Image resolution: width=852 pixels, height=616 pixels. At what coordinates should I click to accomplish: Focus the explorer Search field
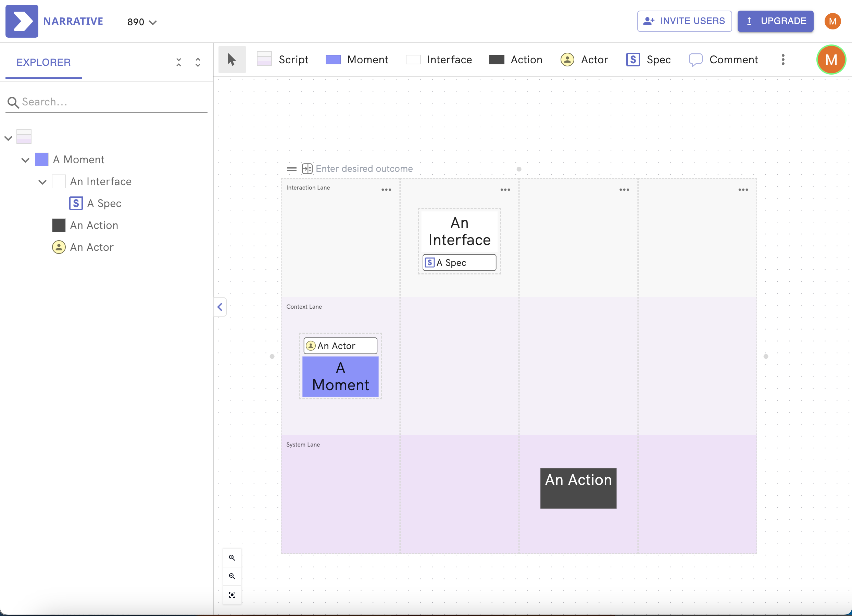point(107,102)
